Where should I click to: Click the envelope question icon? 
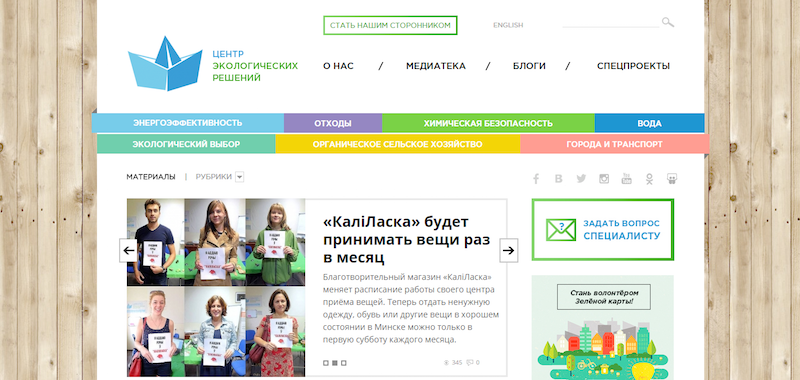click(561, 230)
